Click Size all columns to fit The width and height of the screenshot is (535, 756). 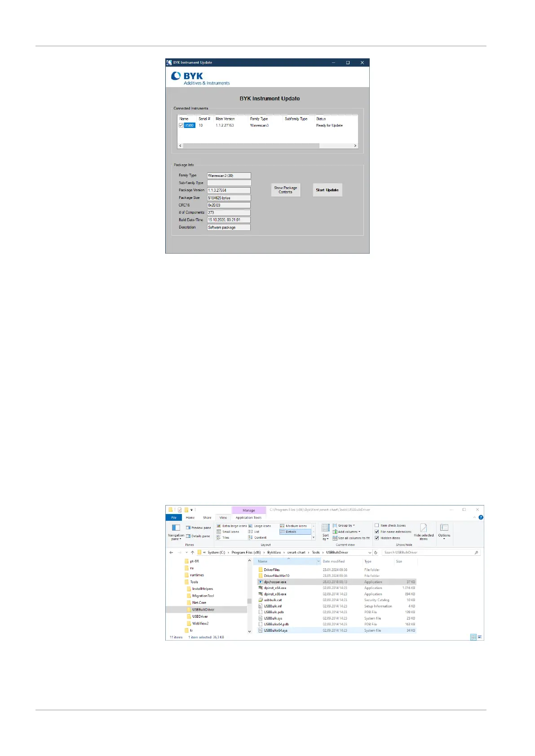pos(351,538)
